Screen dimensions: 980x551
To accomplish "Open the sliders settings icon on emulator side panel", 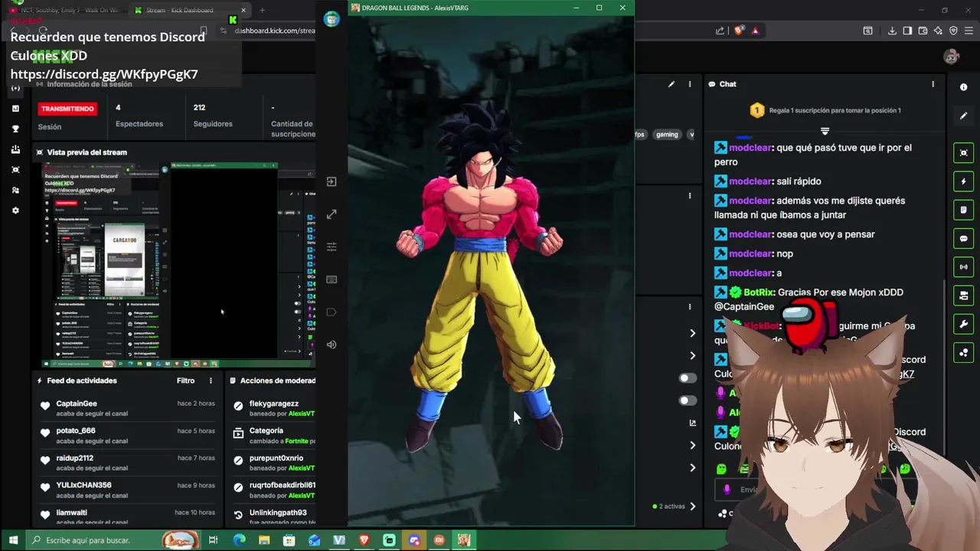I will tap(332, 247).
